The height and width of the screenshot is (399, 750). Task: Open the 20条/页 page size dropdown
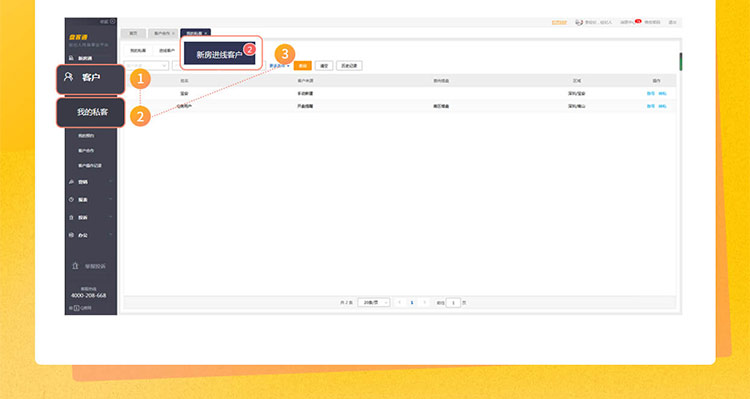pyautogui.click(x=374, y=302)
